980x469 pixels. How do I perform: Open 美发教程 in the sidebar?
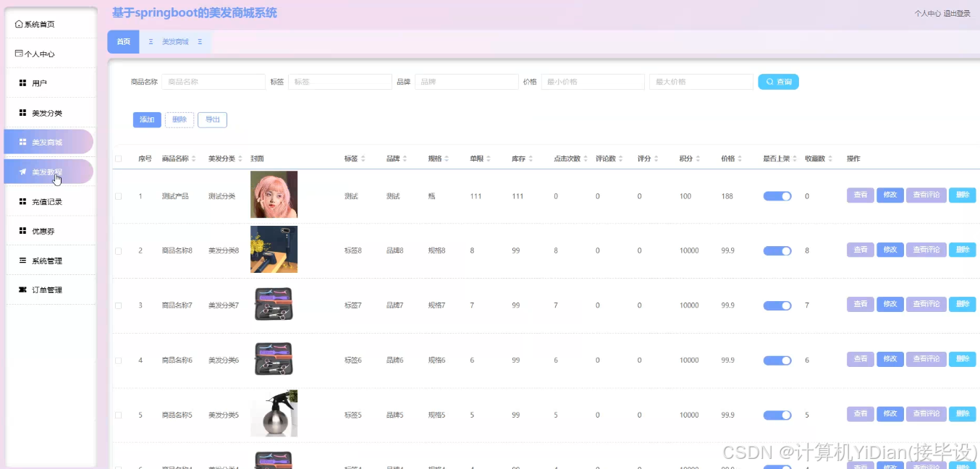pos(48,172)
